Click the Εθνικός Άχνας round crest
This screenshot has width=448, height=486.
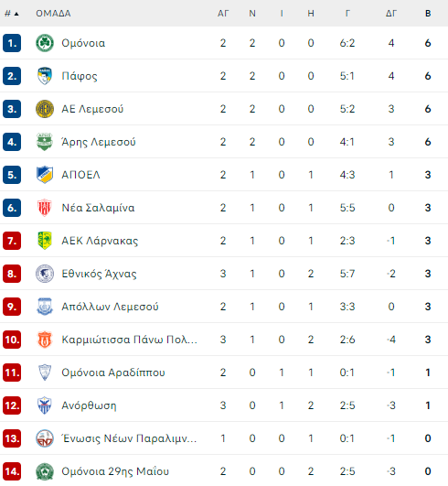pos(45,274)
